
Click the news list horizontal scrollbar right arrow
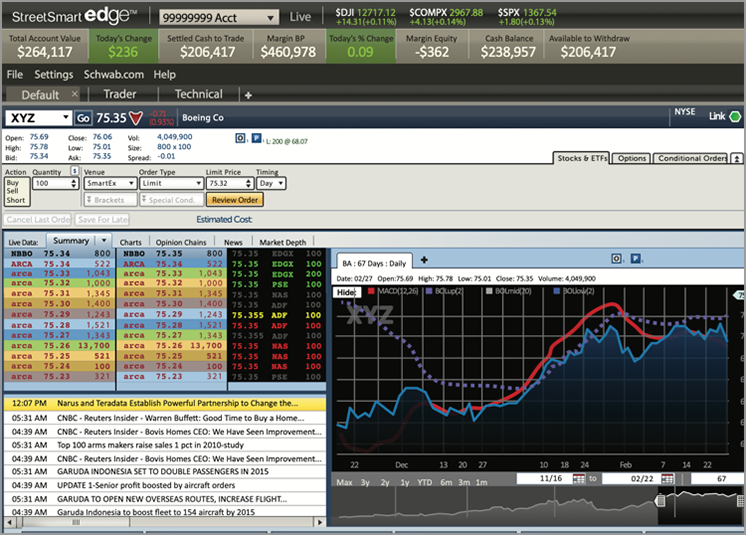[320, 522]
